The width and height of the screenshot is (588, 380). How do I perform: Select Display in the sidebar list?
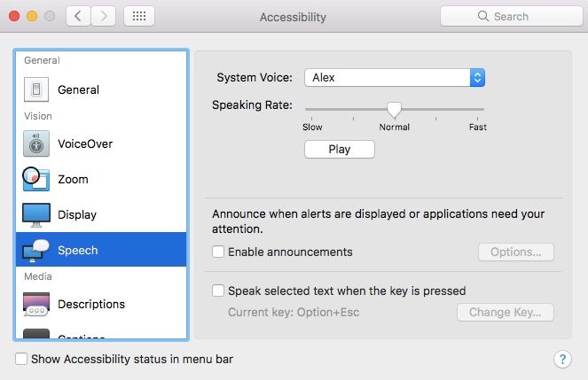pyautogui.click(x=101, y=215)
